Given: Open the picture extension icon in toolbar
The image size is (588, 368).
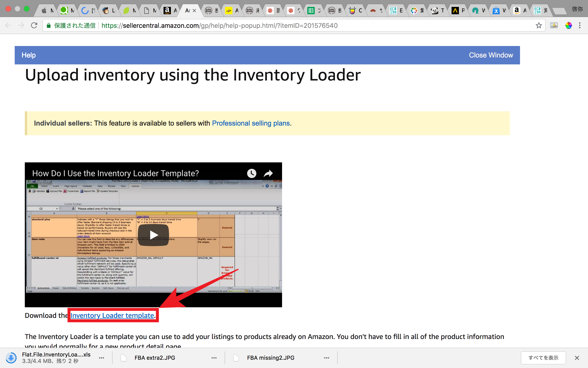Looking at the screenshot, I should 554,25.
